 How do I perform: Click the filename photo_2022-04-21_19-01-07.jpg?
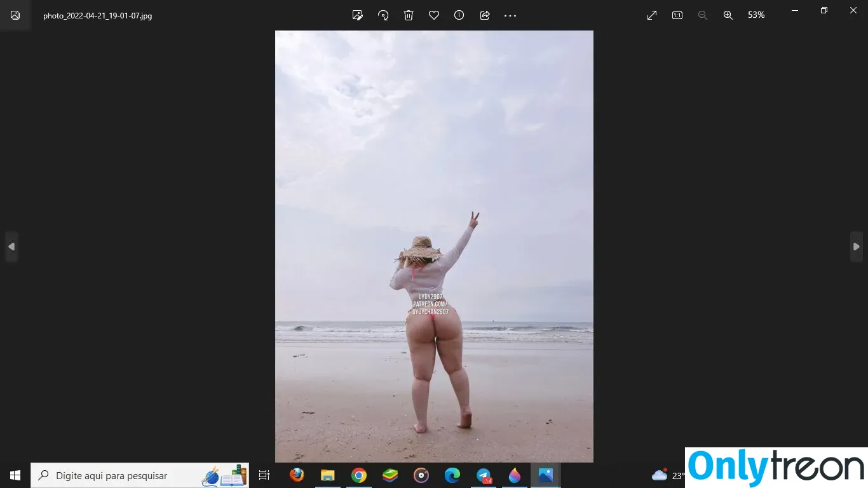97,16
